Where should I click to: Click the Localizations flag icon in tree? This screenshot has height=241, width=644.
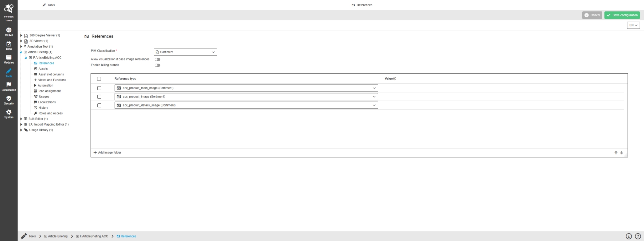pos(35,102)
